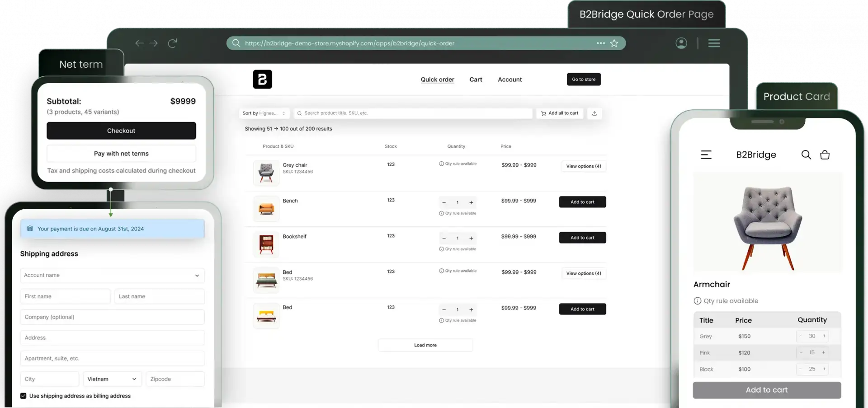Viewport: 868px width, 408px height.
Task: Click the Product & SKU column header
Action: pos(278,146)
